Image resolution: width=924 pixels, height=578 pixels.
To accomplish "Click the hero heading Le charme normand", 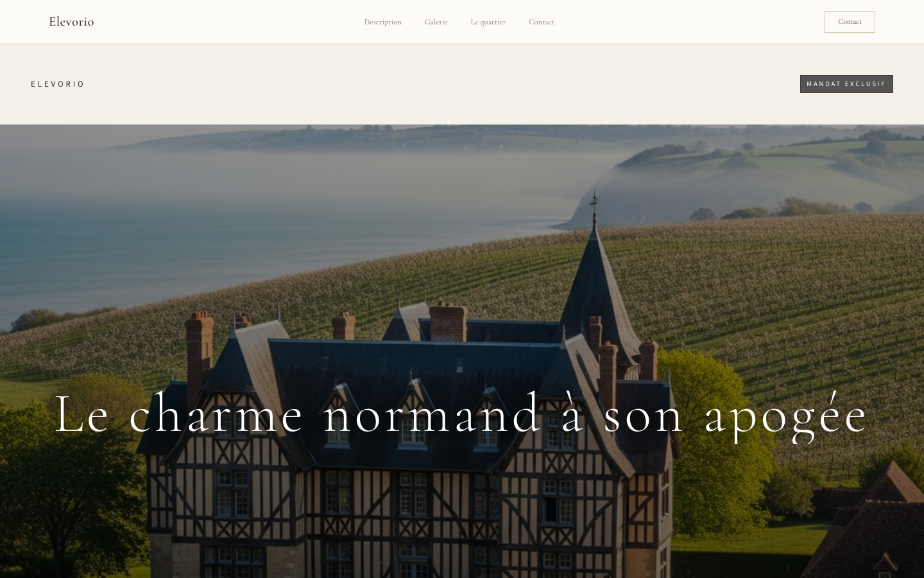I will [x=461, y=415].
